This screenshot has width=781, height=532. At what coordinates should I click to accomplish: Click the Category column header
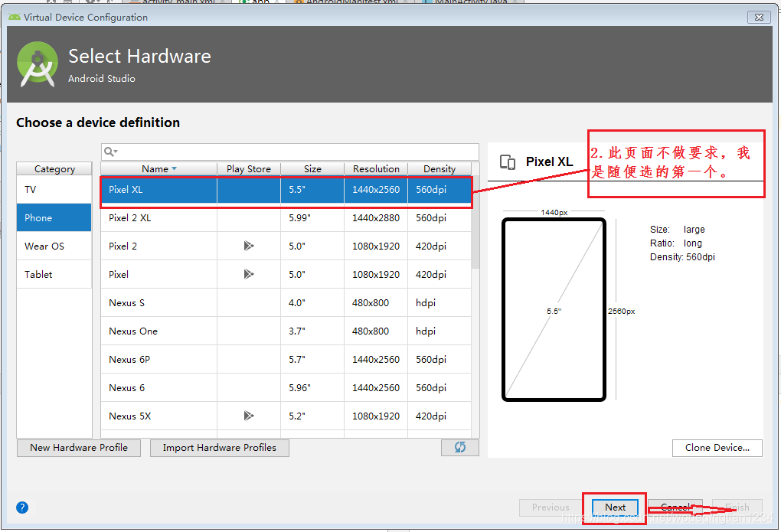click(x=54, y=169)
